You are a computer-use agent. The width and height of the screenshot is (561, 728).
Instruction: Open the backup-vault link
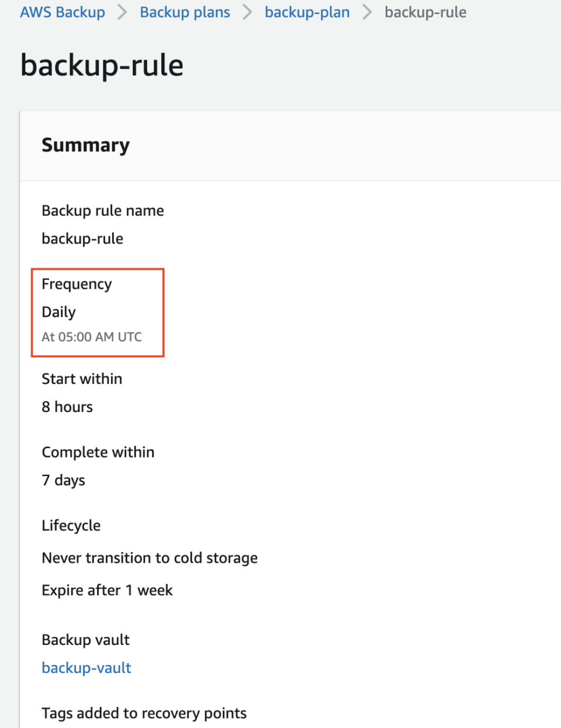point(86,667)
